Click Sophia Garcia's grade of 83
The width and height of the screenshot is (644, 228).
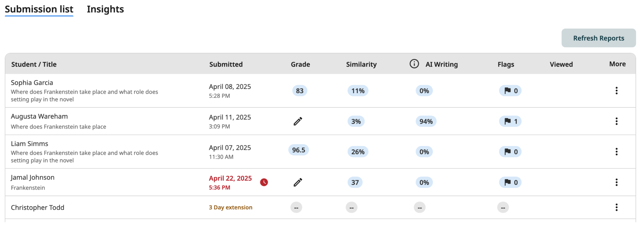tap(299, 91)
